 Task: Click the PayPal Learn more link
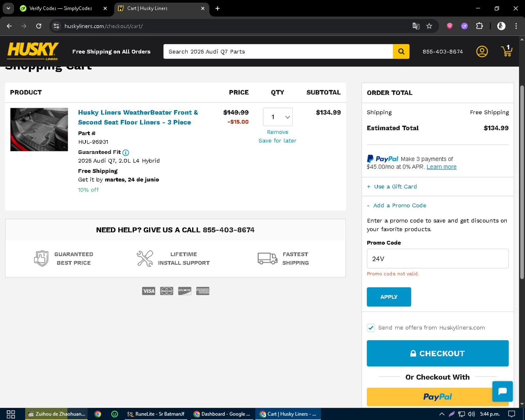point(441,167)
